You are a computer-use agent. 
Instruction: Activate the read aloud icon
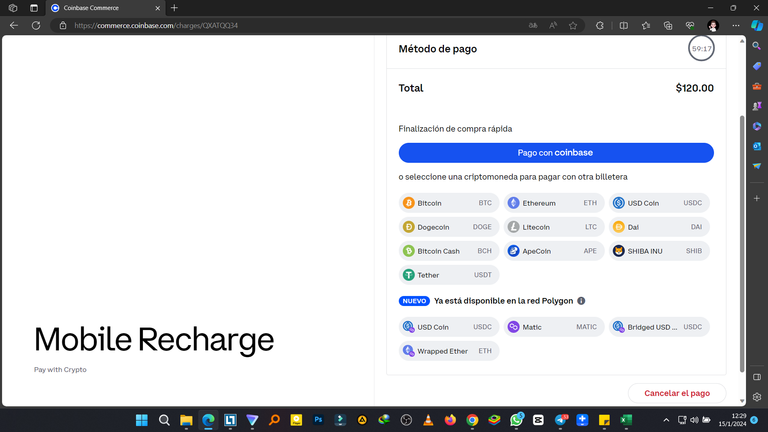tap(553, 25)
